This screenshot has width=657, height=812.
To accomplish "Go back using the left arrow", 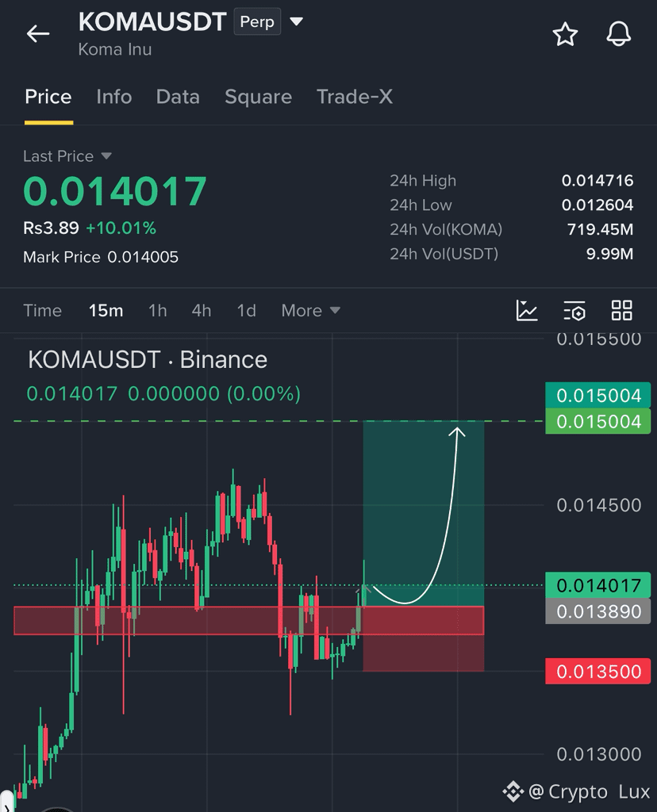I will 38,34.
